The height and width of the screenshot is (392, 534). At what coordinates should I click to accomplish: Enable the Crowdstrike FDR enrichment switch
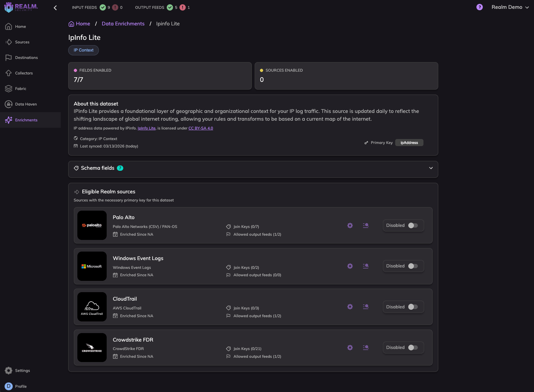(x=413, y=348)
